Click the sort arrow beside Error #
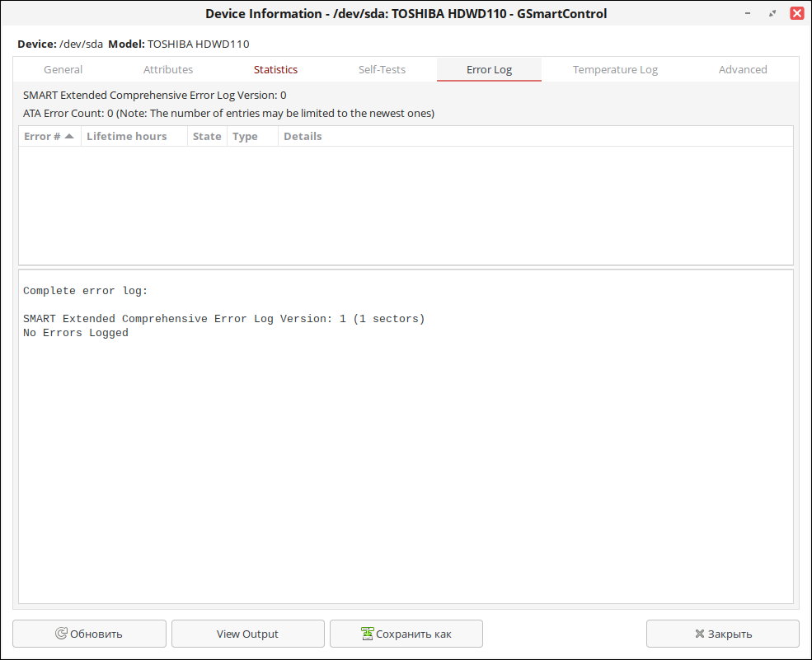 click(69, 136)
